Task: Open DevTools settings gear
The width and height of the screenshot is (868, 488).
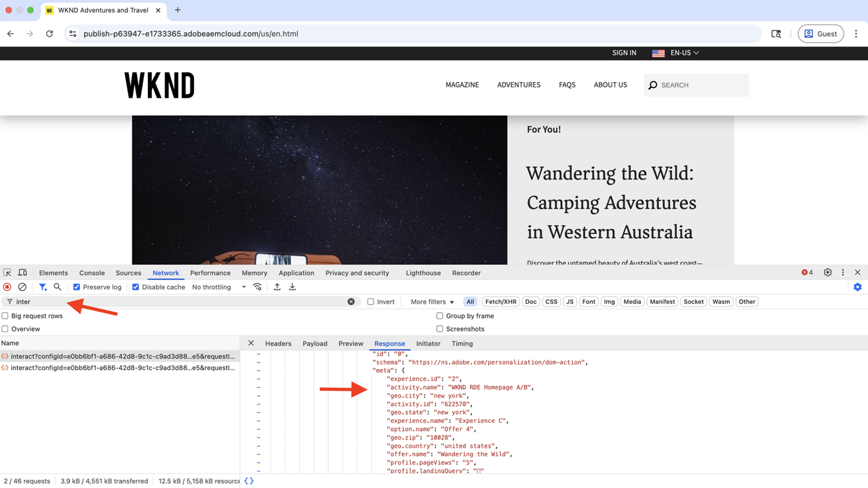Action: click(828, 272)
